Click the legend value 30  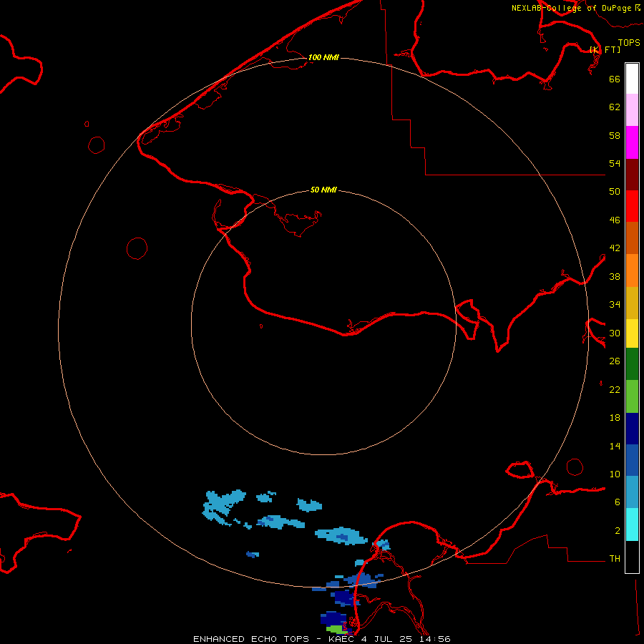tap(615, 333)
